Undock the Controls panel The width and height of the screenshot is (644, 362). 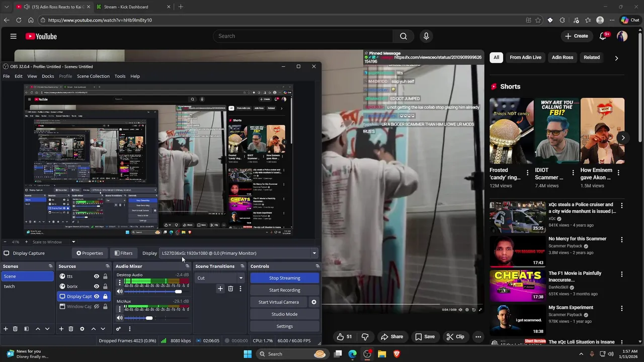click(317, 266)
